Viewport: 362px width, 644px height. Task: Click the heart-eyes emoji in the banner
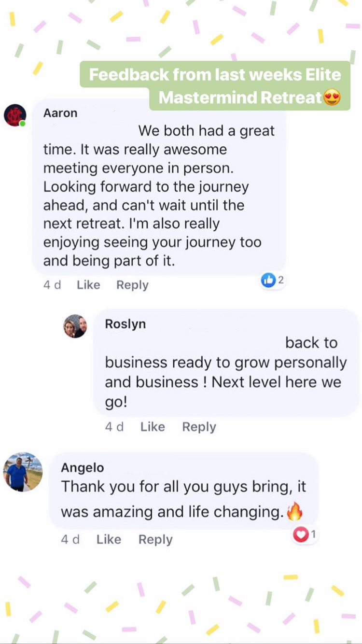coord(332,98)
